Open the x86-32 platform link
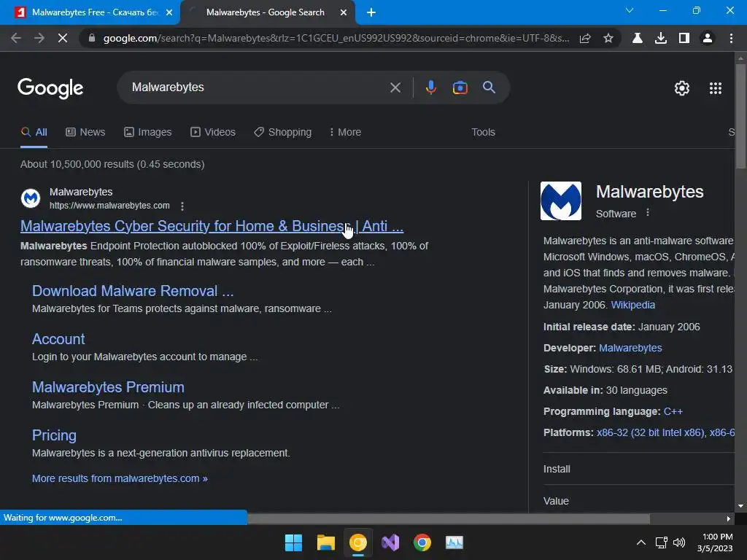 [650, 433]
